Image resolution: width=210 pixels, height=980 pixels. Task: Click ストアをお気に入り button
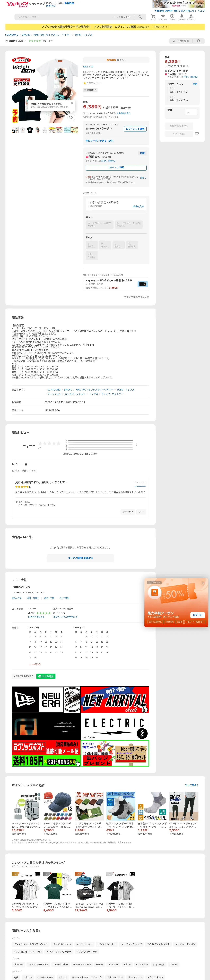(x=23, y=676)
